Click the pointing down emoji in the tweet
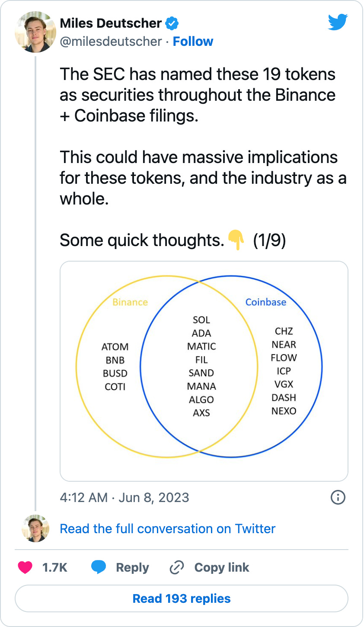This screenshot has height=627, width=364. [236, 240]
